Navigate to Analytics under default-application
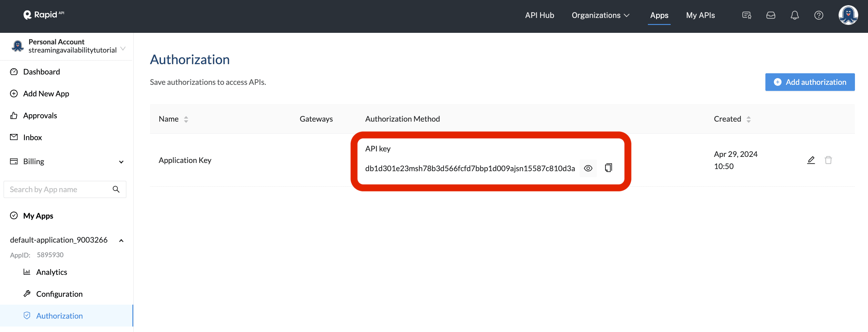868x332 pixels. (x=52, y=271)
